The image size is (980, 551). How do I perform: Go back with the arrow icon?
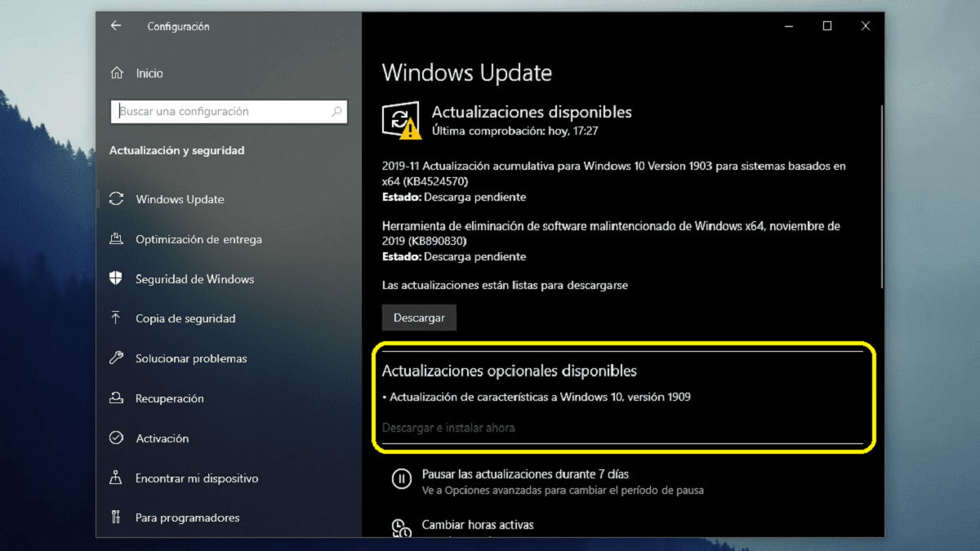(116, 26)
